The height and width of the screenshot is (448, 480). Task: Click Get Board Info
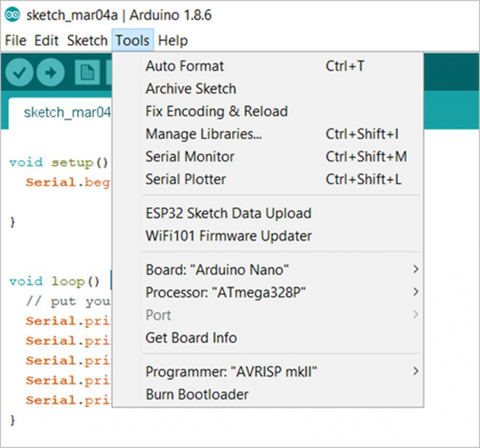191,338
